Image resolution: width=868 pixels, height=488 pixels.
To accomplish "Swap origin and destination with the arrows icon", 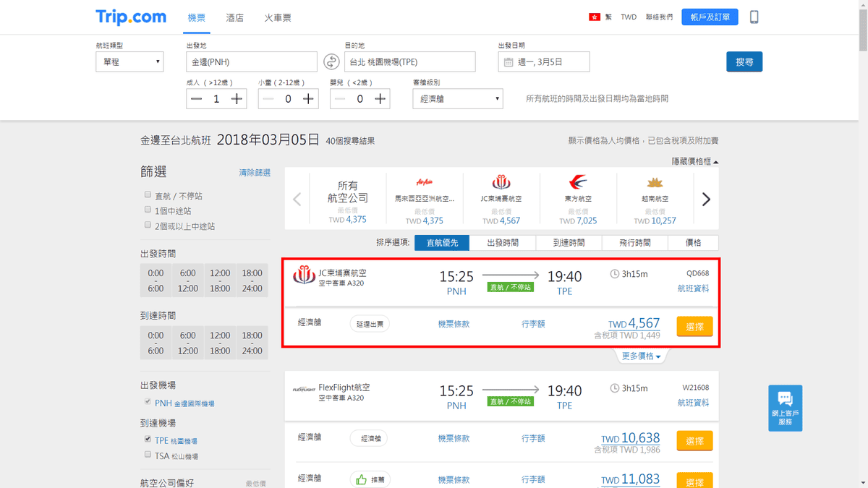I will click(x=331, y=61).
